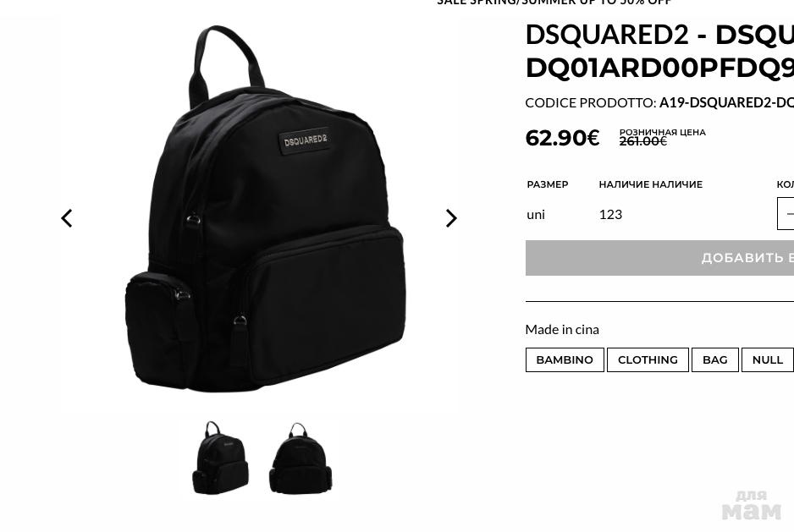Select the product code A19-DSQUARED2 text
The height and width of the screenshot is (532, 794).
(726, 102)
